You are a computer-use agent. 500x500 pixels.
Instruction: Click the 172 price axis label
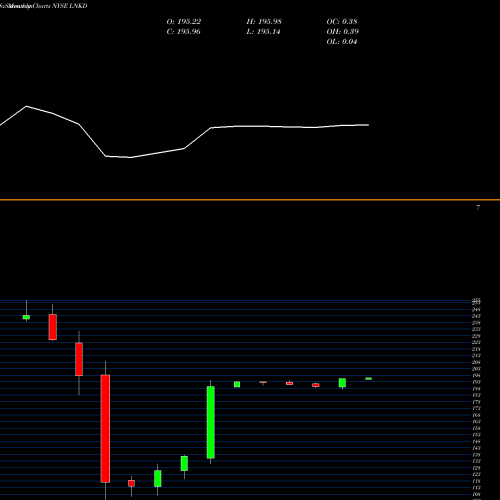tap(476, 408)
